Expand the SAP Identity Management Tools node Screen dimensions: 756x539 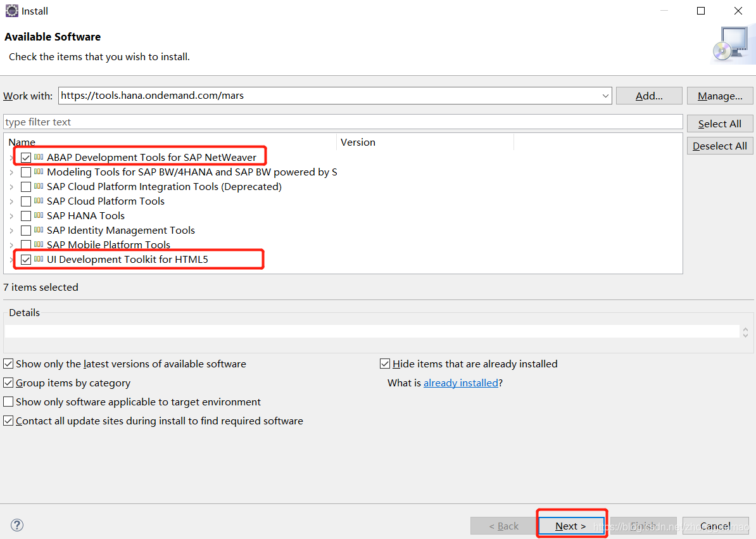pos(11,231)
